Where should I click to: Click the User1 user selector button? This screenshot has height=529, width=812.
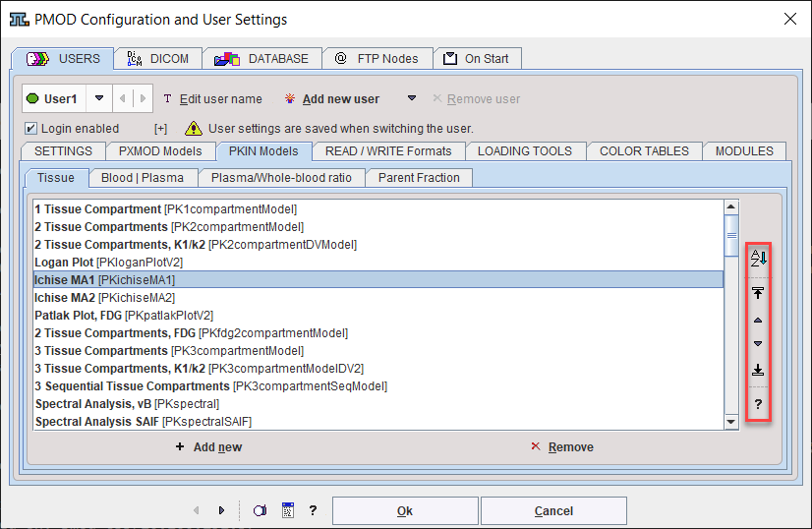point(54,98)
